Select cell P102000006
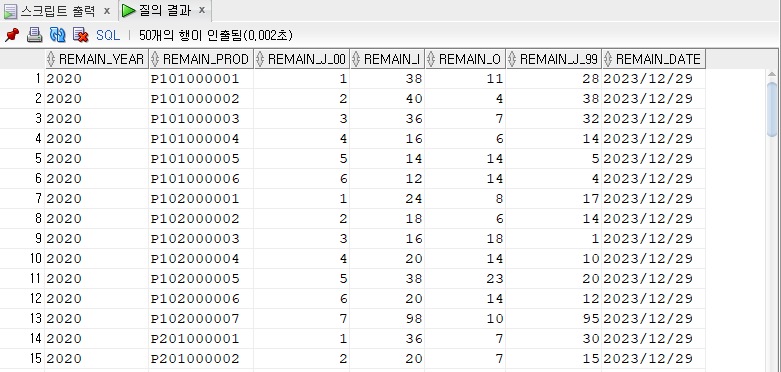 point(201,298)
